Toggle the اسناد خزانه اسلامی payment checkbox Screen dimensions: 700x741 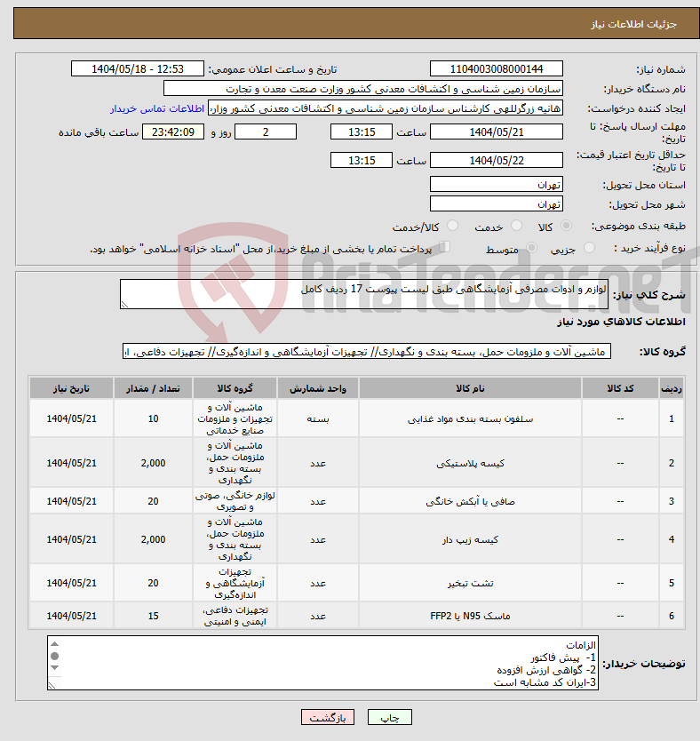(444, 247)
